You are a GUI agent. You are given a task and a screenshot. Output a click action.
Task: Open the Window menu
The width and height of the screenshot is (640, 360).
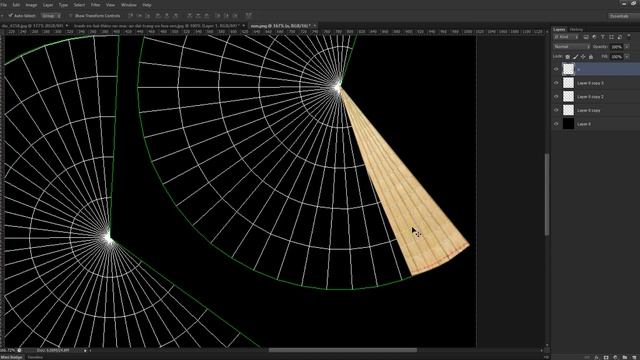coord(129,5)
